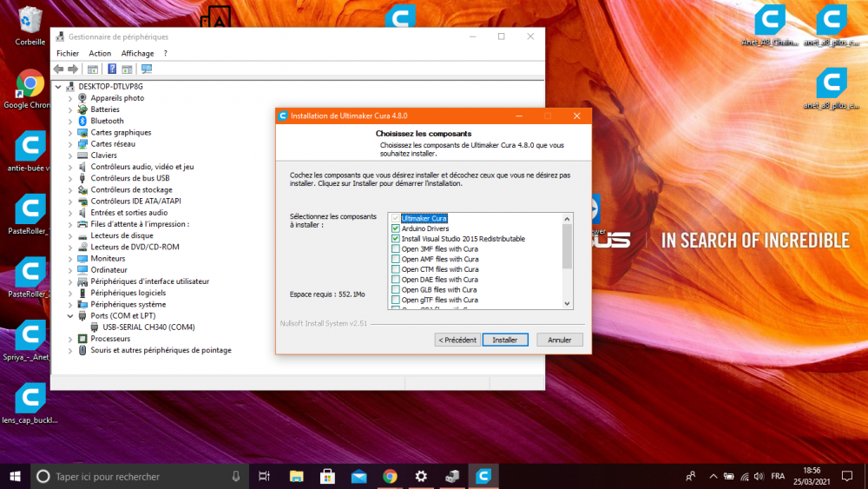Select the Cartes réseau tree item
This screenshot has height=489, width=868.
(113, 144)
